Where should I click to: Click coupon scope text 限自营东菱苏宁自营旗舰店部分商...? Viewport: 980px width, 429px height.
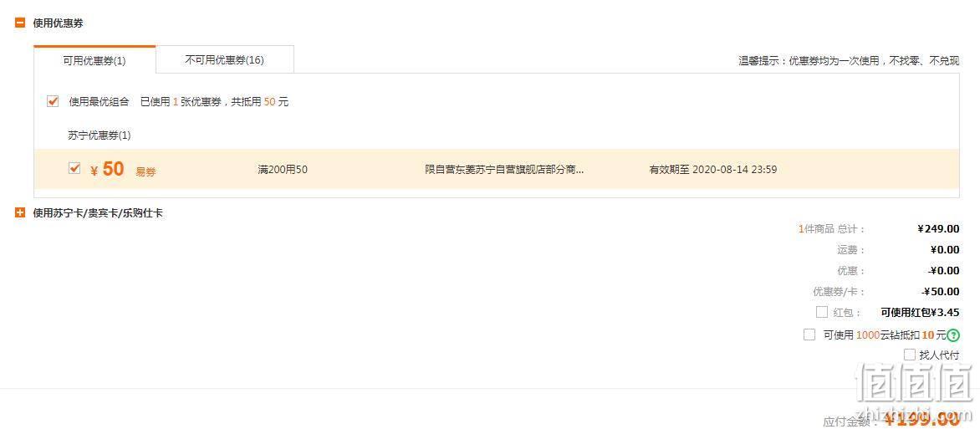point(504,170)
